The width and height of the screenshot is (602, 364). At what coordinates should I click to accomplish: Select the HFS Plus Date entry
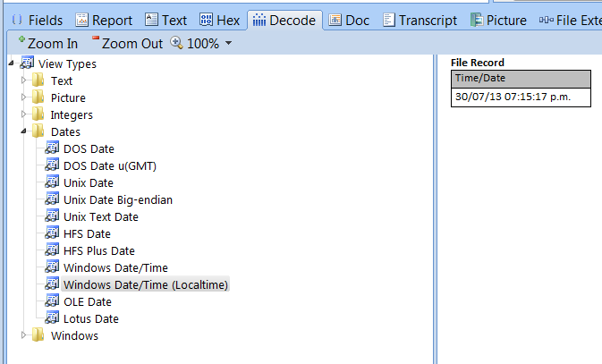99,250
